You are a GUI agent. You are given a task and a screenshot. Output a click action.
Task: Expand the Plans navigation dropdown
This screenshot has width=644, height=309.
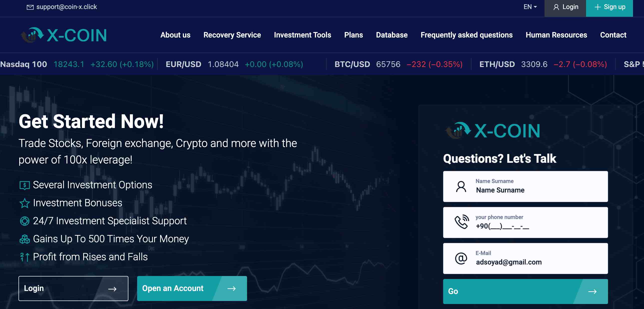(353, 34)
